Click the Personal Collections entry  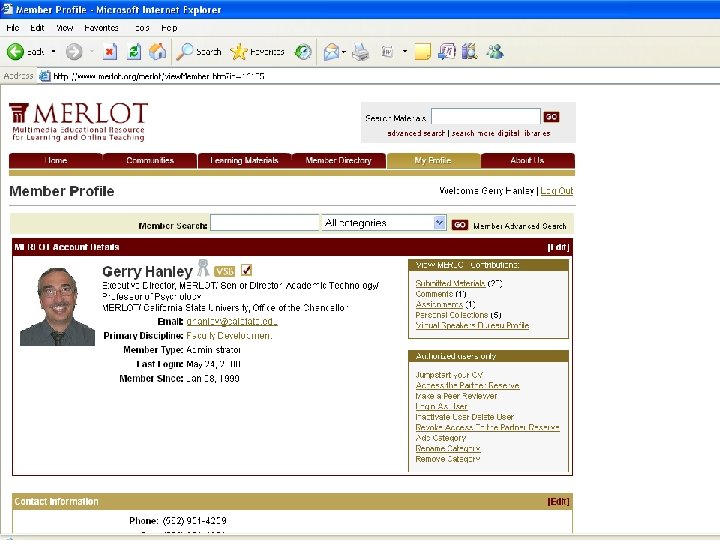click(x=458, y=315)
